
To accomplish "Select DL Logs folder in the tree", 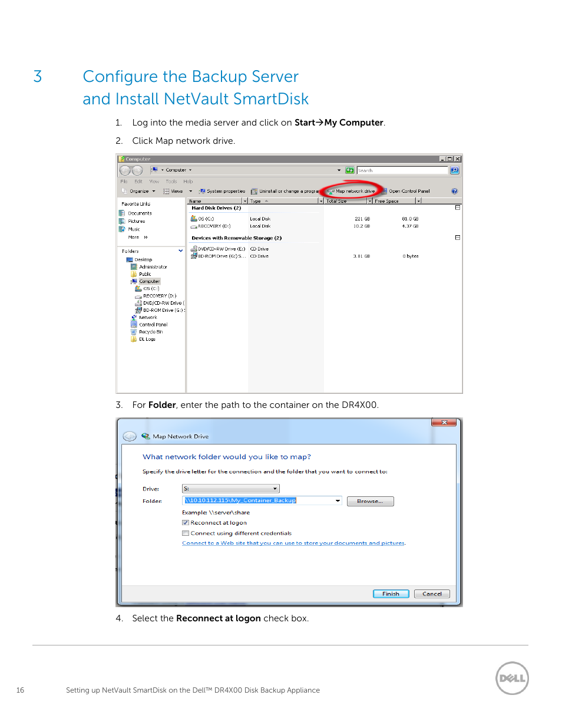I will click(x=143, y=339).
